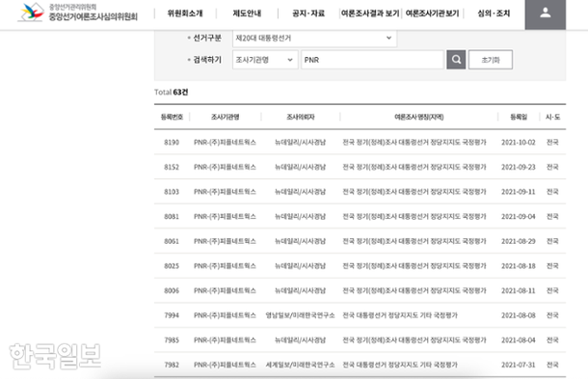Open the 조사기관명 search field dropdown
The width and height of the screenshot is (588, 379).
(x=265, y=60)
